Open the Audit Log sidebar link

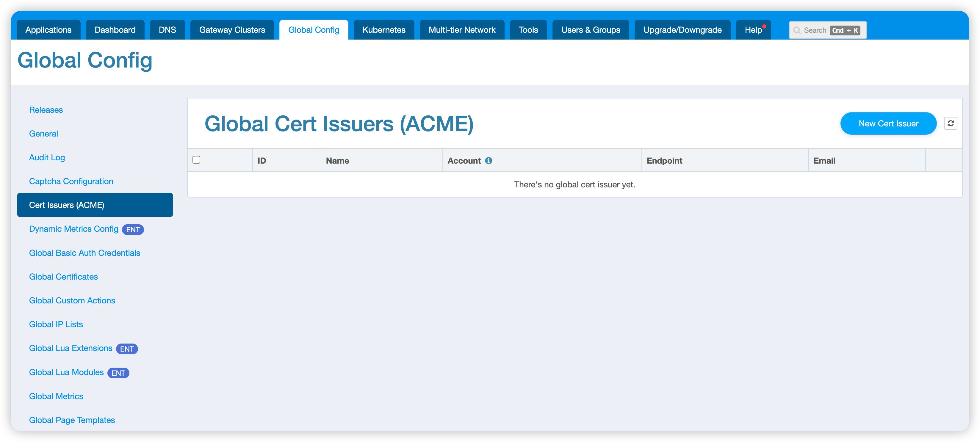click(47, 157)
